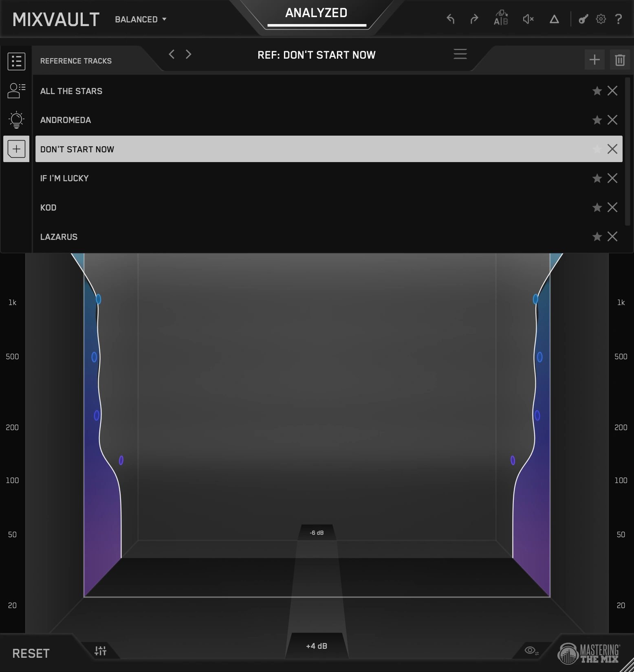The image size is (634, 672).
Task: Select left 200 Hz EQ node
Action: click(x=97, y=415)
